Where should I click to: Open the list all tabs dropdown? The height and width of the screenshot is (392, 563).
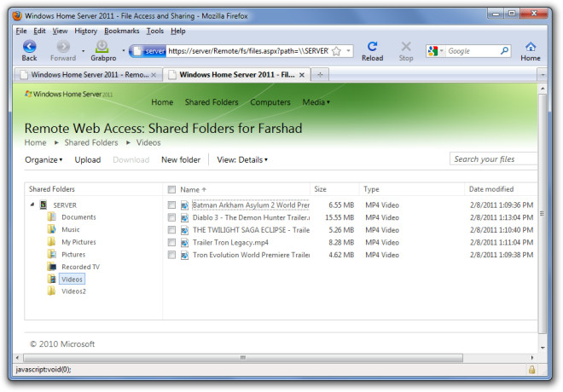[543, 75]
